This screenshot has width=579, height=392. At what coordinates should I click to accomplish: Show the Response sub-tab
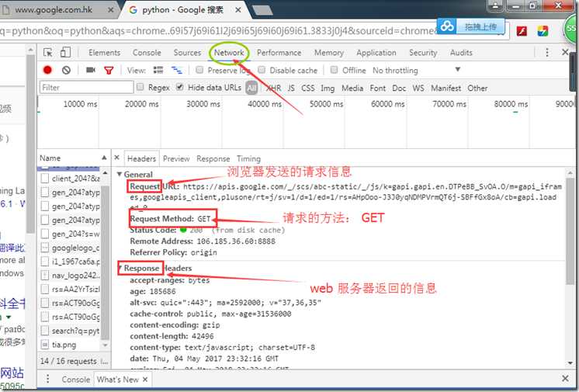(213, 158)
